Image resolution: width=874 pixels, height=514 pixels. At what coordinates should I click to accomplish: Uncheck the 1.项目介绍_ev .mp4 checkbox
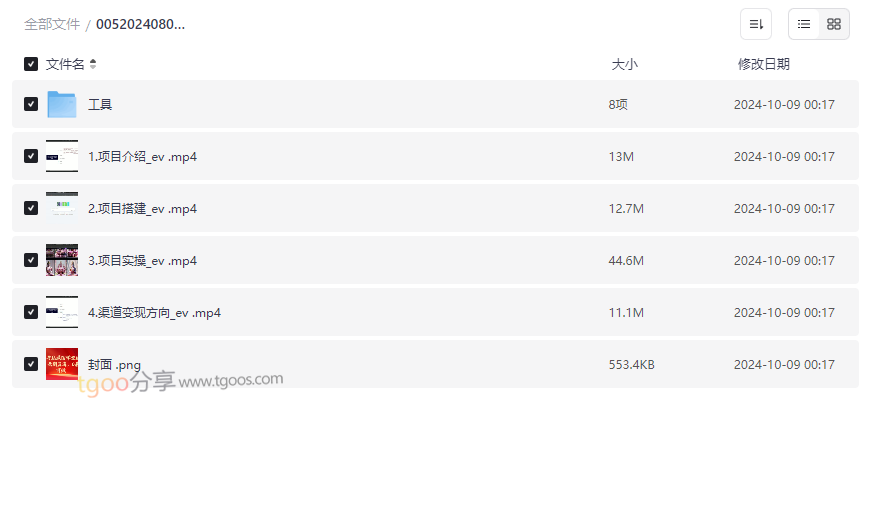pos(31,156)
